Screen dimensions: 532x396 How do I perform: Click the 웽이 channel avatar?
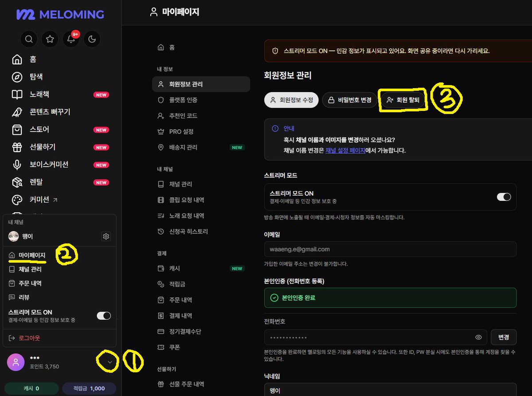(x=14, y=236)
